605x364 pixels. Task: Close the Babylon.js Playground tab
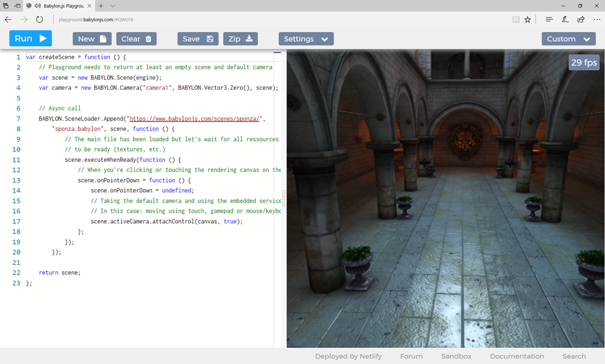[89, 6]
